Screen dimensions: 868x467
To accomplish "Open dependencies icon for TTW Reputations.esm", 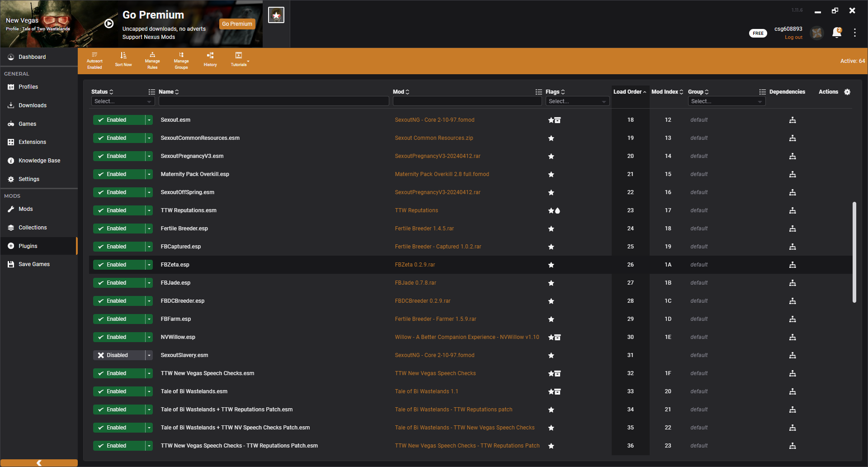I will (x=793, y=210).
